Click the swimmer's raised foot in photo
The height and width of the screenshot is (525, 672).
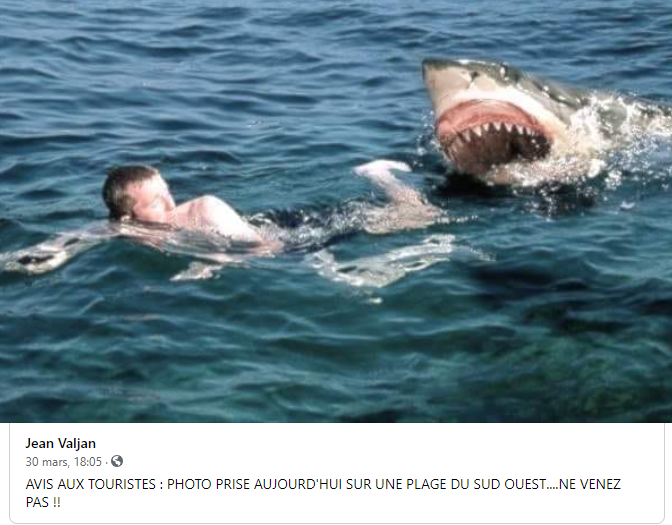point(381,169)
